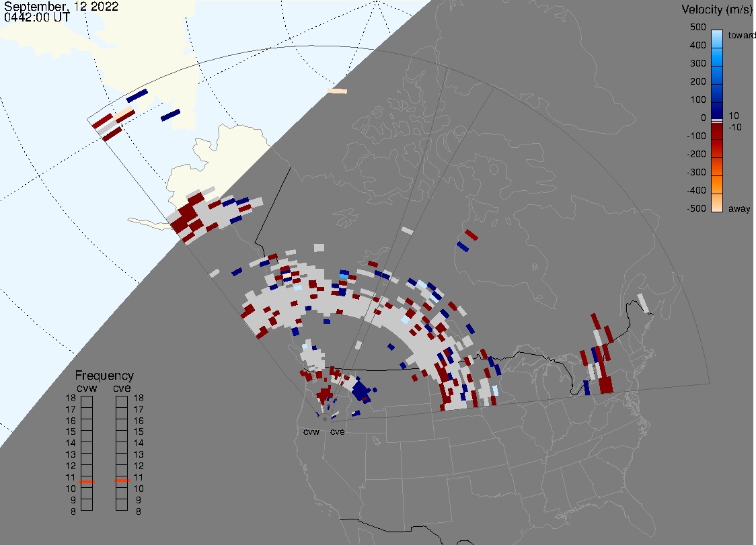Click the "-300" velocity tick label
This screenshot has width=756, height=545.
(x=696, y=173)
